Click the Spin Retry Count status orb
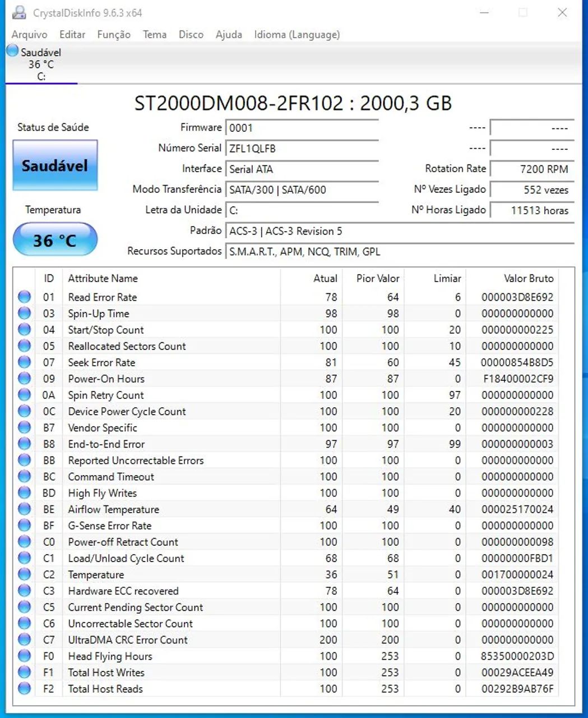Screen dimensions: 588x718 click(x=25, y=394)
